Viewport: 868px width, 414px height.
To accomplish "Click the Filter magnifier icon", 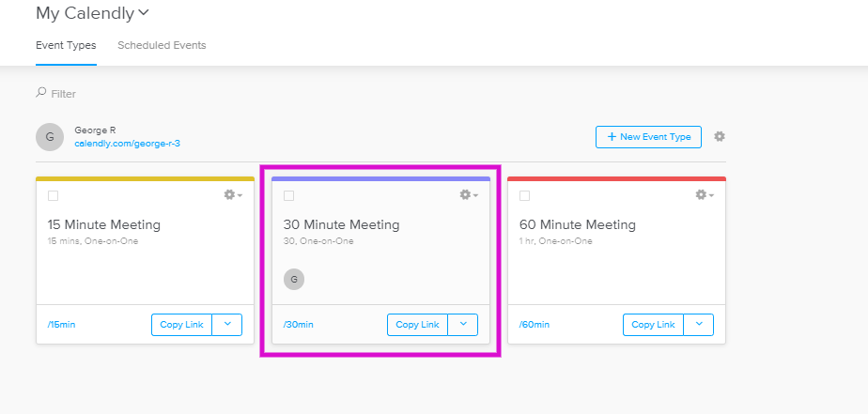I will (41, 93).
